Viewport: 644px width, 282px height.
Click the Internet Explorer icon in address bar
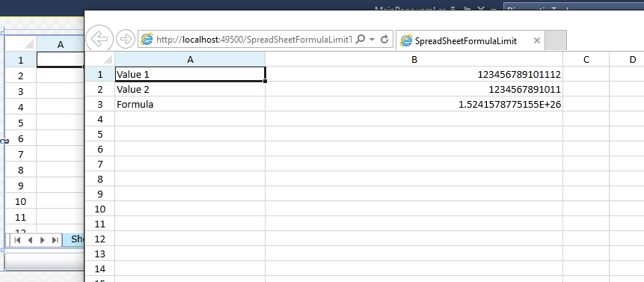pos(147,40)
